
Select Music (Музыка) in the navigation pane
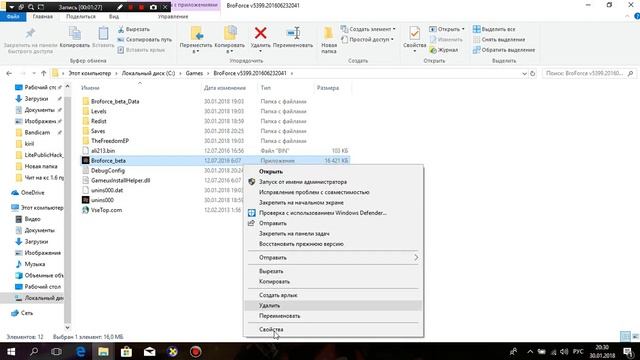click(30, 264)
